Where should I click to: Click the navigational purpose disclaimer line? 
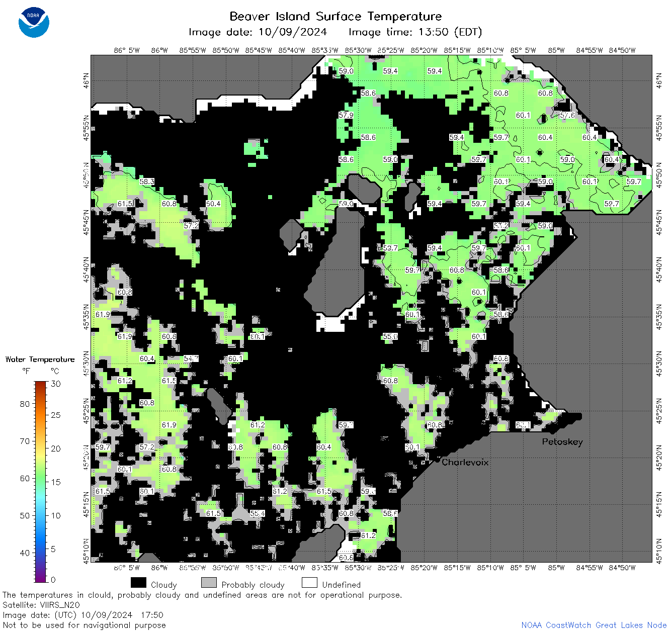[84, 625]
